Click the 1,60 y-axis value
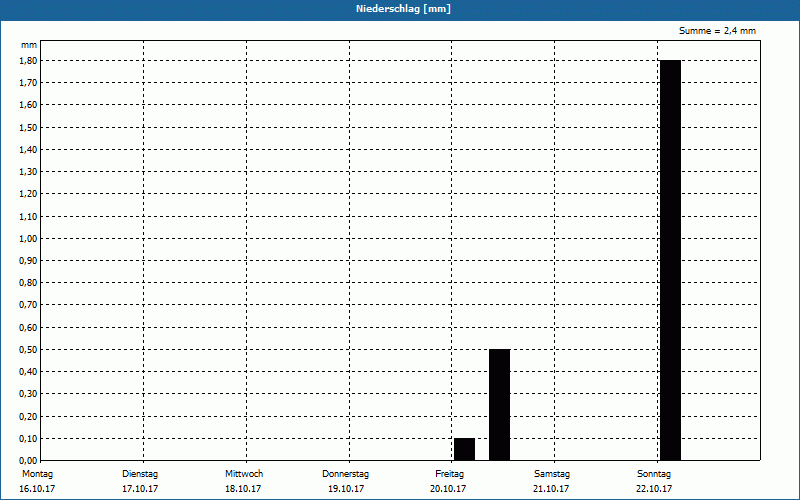Screen dimensions: 800x500 28,105
